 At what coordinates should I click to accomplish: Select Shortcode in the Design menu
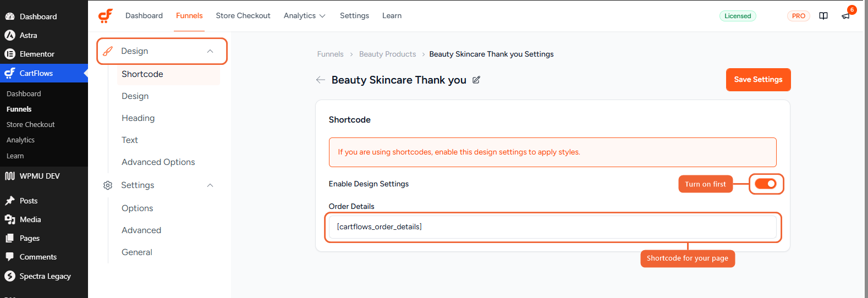(168, 74)
